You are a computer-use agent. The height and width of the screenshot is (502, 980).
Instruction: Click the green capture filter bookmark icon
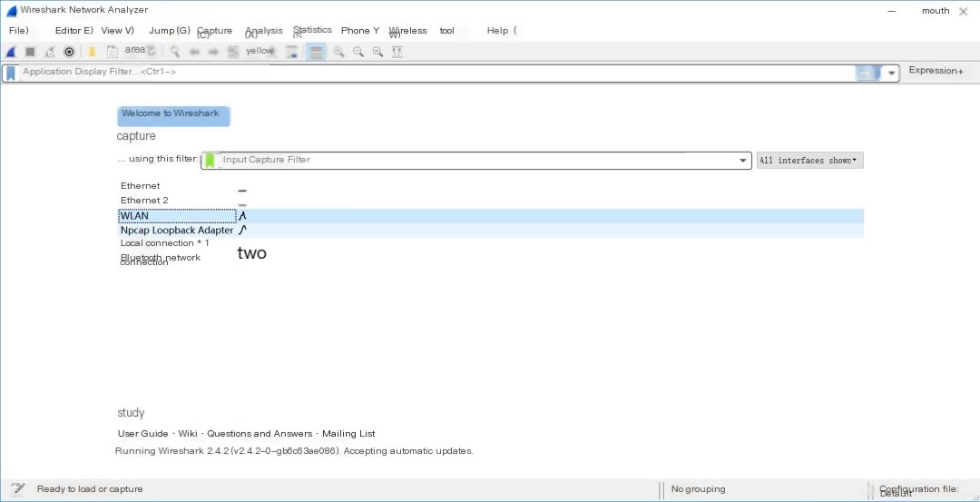point(210,160)
